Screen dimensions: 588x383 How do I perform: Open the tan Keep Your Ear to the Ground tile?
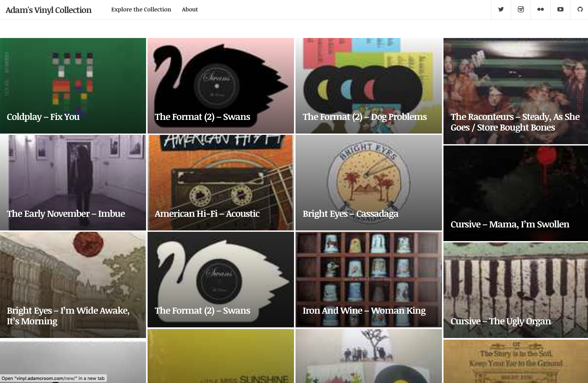tap(516, 361)
